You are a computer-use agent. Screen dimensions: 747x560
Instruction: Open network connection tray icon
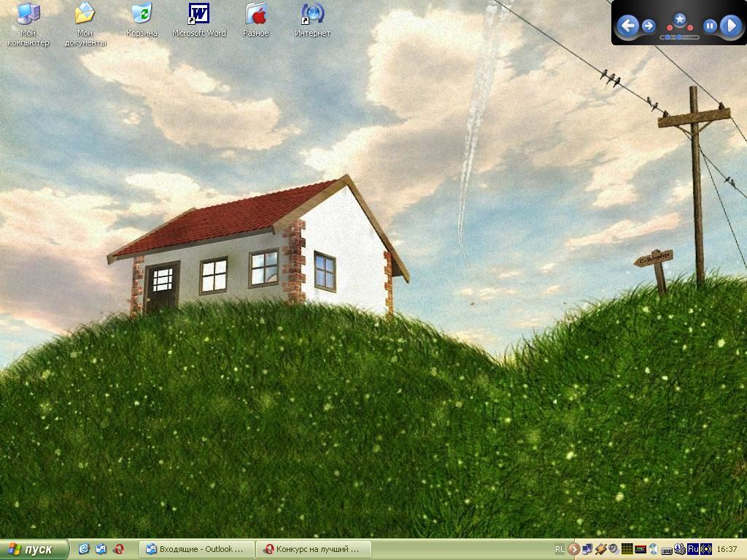pos(587,549)
